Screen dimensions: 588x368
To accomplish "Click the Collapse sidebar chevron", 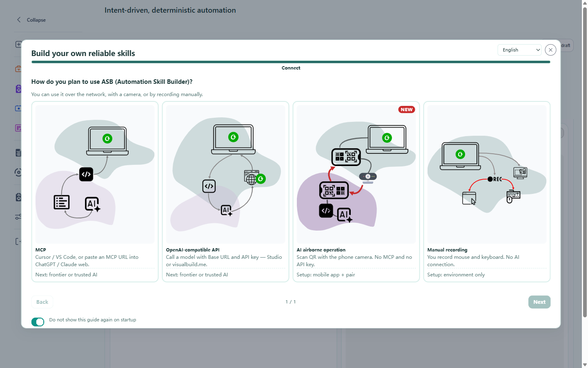I will 19,20.
